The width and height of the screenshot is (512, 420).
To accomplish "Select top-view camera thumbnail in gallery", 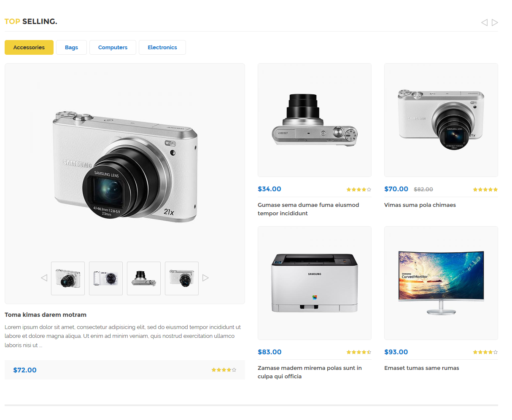I will [x=144, y=278].
